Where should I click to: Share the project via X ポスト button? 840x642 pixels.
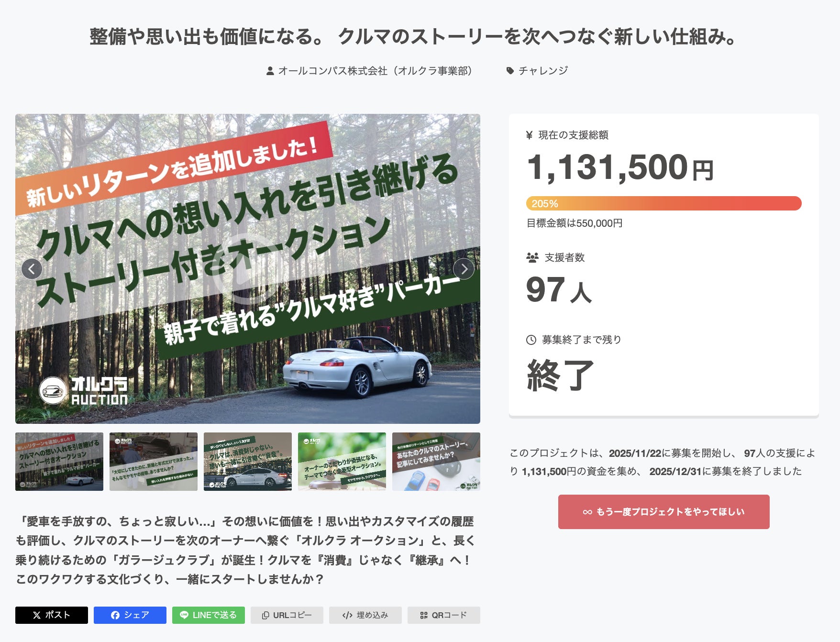[x=52, y=615]
